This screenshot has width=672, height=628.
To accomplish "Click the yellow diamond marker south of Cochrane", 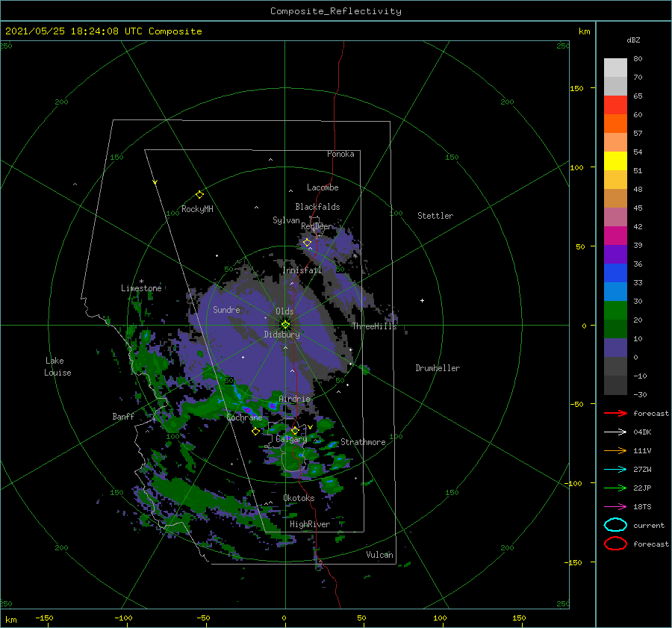I will coord(255,431).
